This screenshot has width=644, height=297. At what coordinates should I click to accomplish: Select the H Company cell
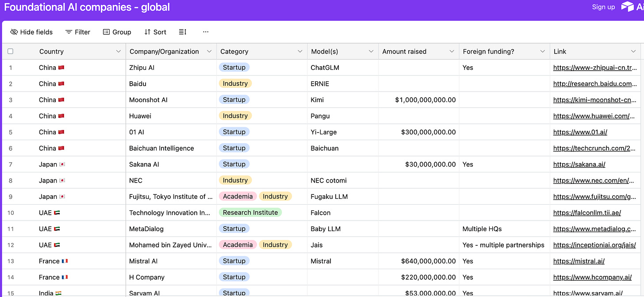171,277
